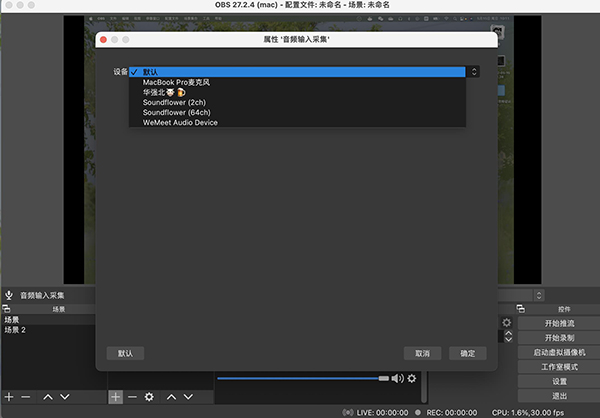Screen dimensions: 600x418
Task: Move source down with arrow icon
Action: coord(188,397)
